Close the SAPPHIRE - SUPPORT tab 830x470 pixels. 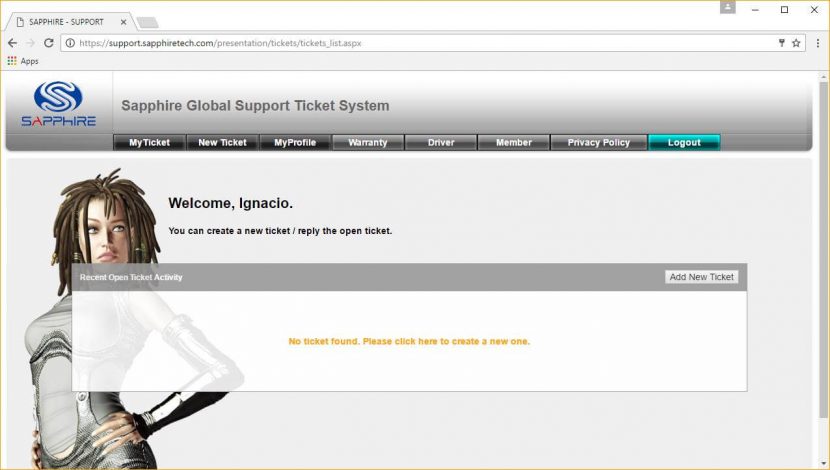pos(123,22)
